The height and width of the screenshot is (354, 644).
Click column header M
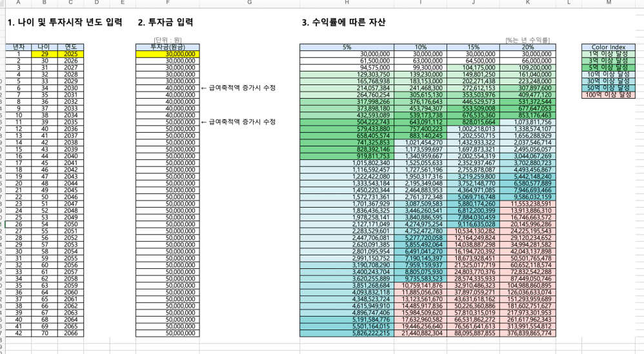coord(607,3)
